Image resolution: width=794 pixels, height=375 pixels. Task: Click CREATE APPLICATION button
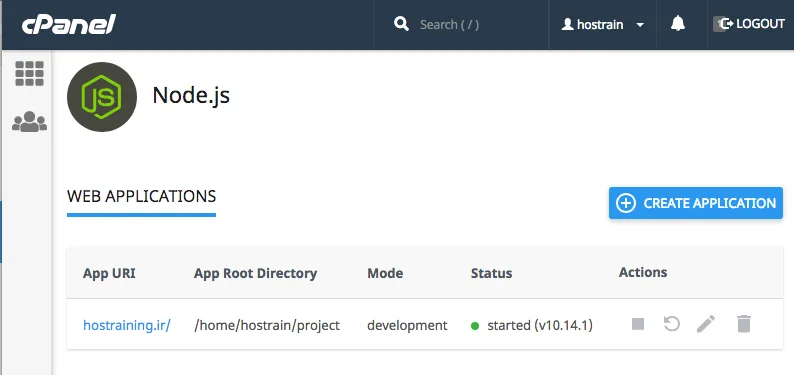pyautogui.click(x=696, y=203)
